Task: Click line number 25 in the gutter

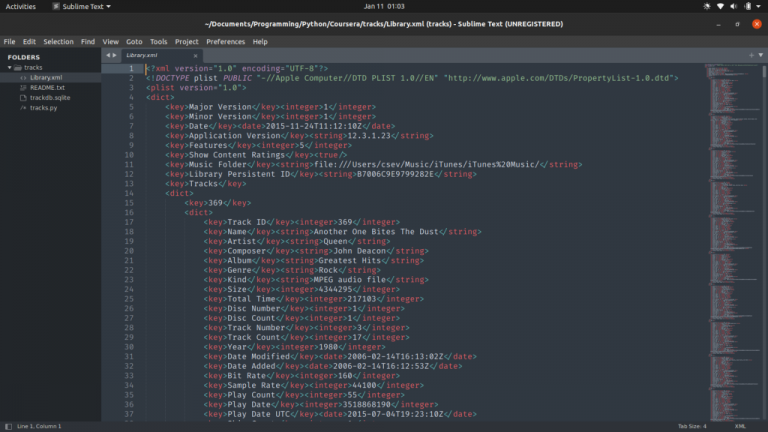Action: (129, 299)
